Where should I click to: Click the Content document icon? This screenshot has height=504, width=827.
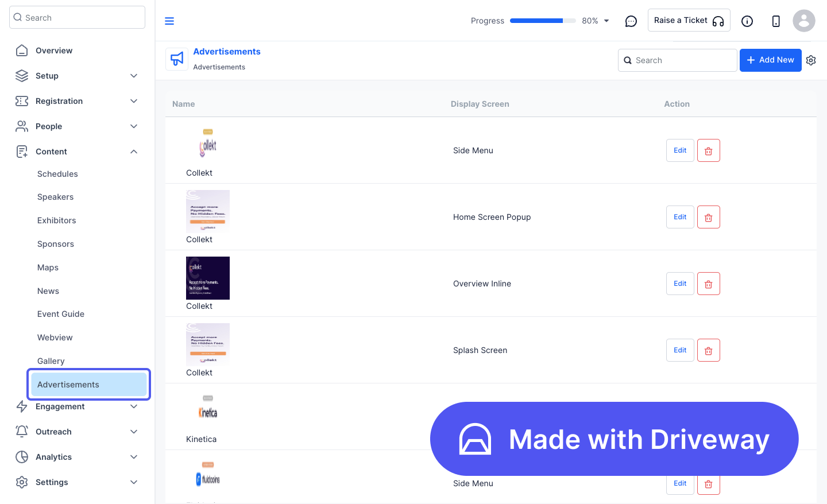pos(22,152)
